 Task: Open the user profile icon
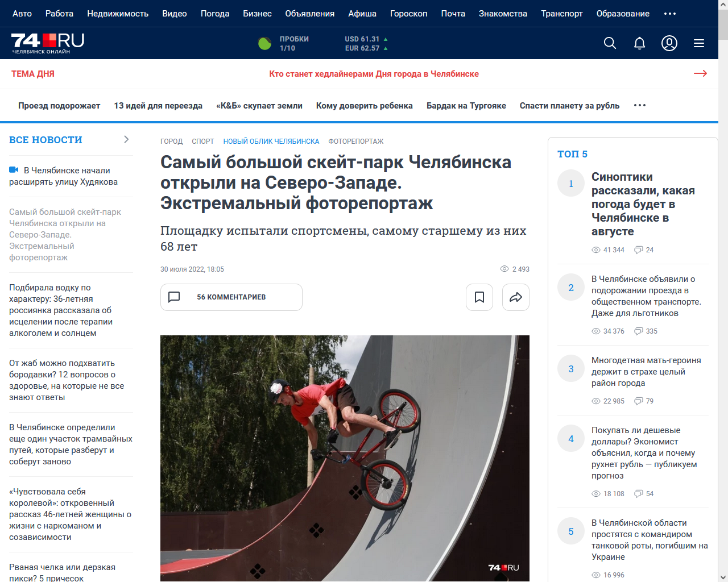669,43
